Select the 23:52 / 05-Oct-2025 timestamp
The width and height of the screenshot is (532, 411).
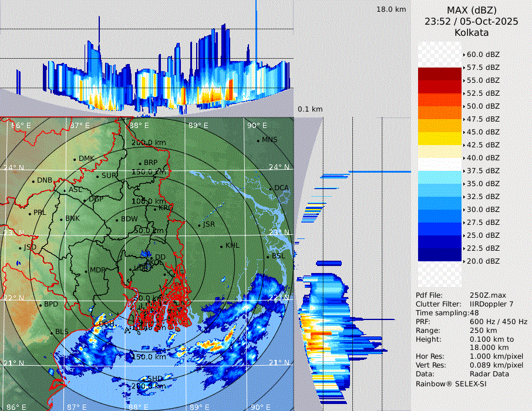472,21
